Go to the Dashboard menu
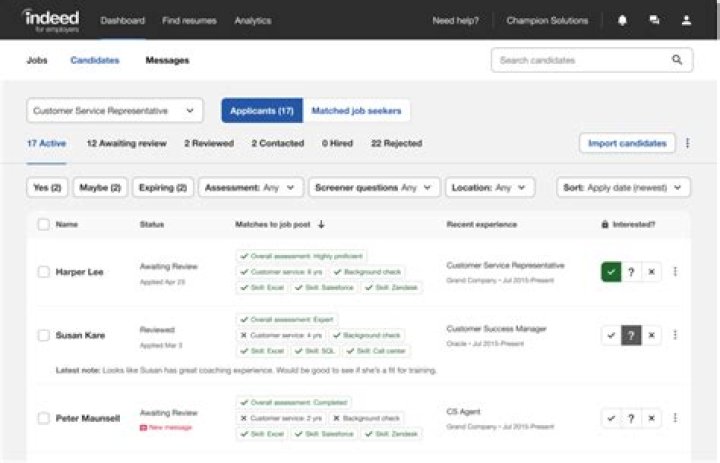Screen dimensions: 720x463 (x=123, y=21)
